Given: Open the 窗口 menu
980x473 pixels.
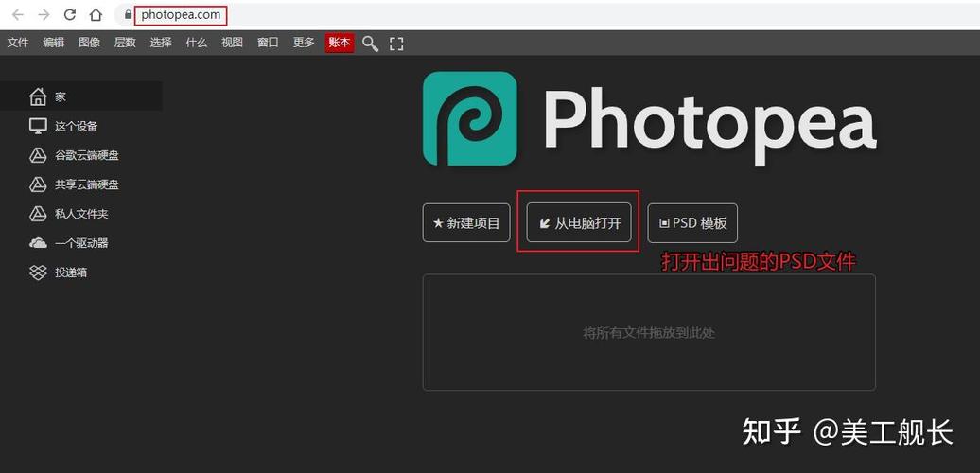Looking at the screenshot, I should (268, 43).
